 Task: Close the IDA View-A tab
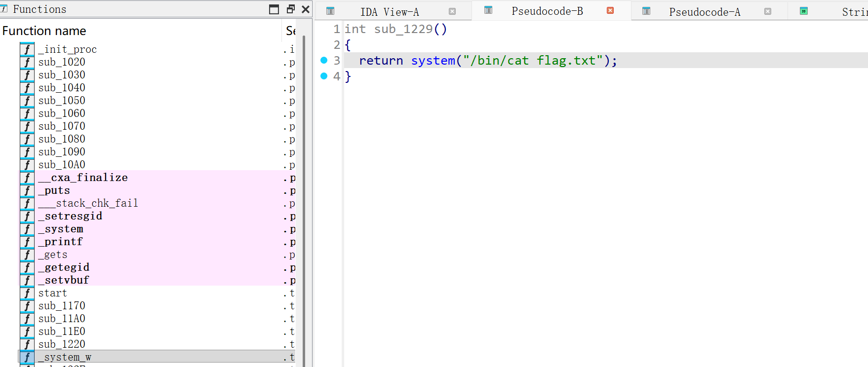coord(452,11)
